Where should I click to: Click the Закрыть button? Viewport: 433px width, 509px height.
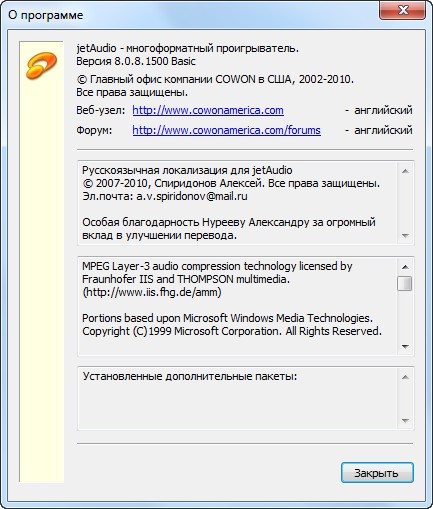coord(377,473)
